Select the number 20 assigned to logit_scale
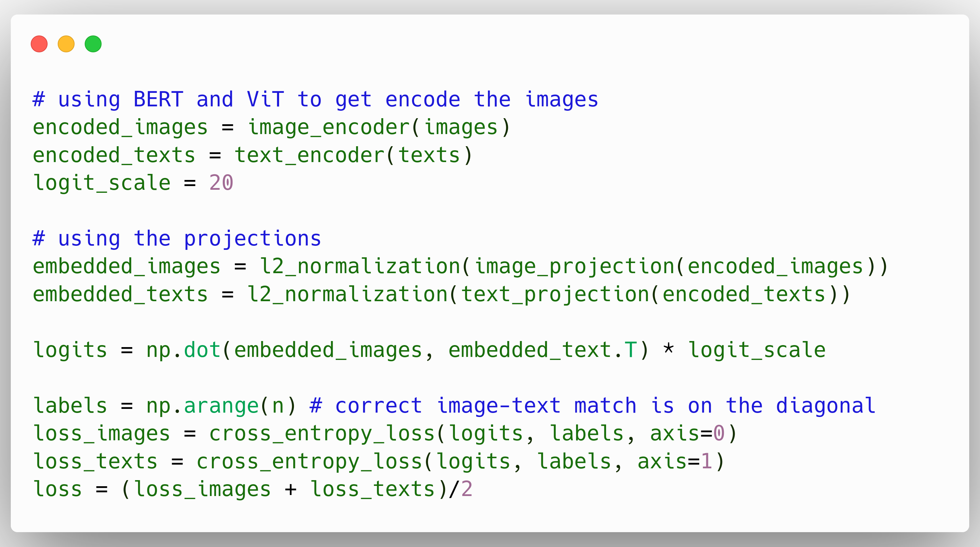 221,183
